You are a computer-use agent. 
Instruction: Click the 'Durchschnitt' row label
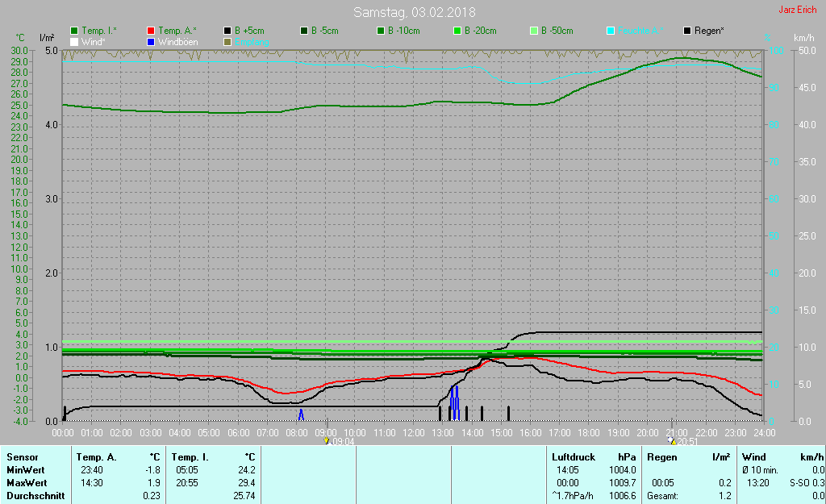coord(35,496)
